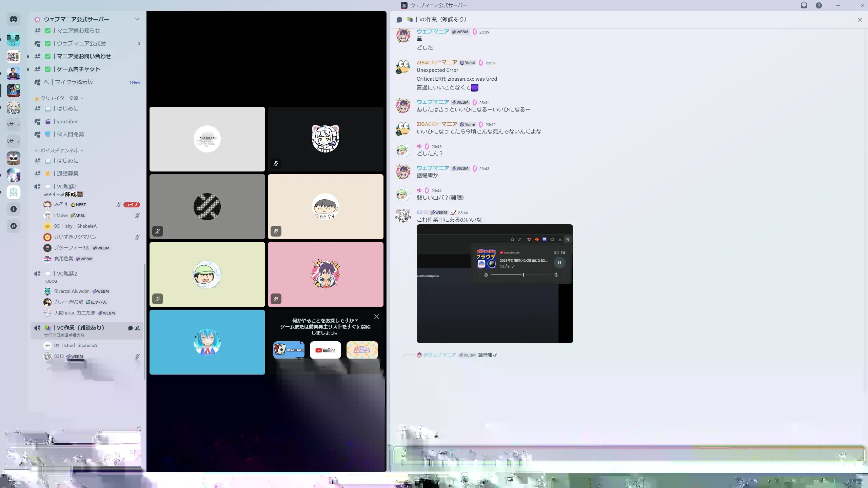868x488 pixels.
Task: Dismiss the activity suggestion popup
Action: (376, 317)
